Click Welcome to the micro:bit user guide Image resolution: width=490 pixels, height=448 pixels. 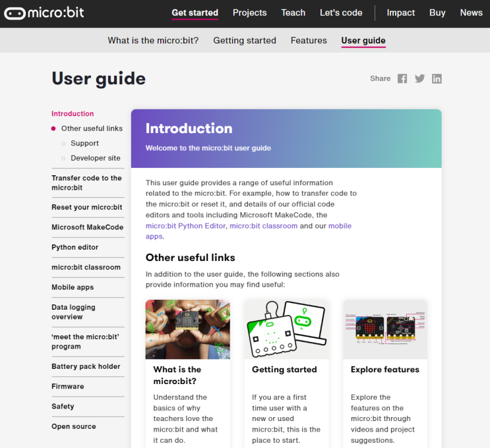click(208, 148)
